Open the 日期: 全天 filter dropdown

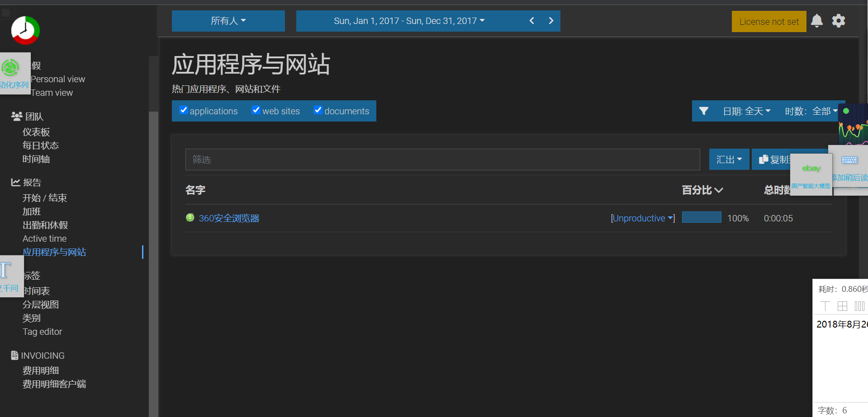(746, 111)
